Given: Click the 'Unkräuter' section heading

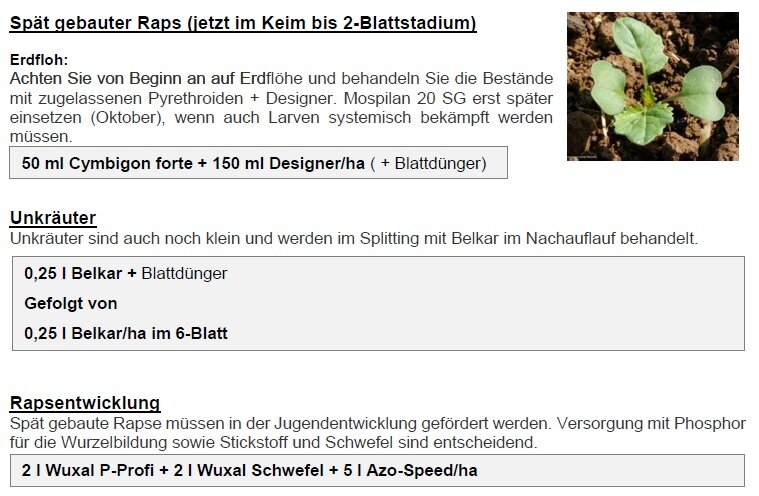Looking at the screenshot, I should (x=53, y=218).
